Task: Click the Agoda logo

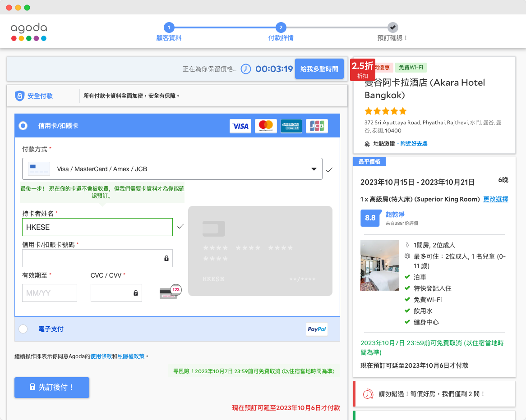Action: [x=29, y=32]
